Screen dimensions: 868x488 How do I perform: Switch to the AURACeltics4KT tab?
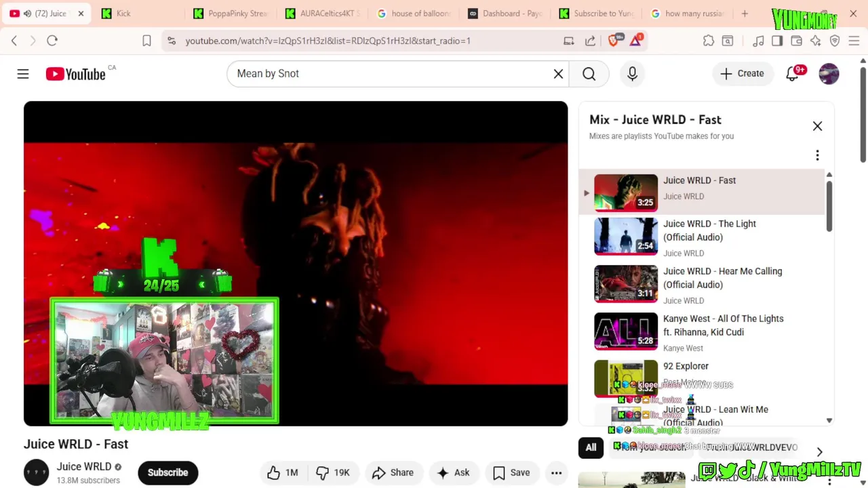322,14
